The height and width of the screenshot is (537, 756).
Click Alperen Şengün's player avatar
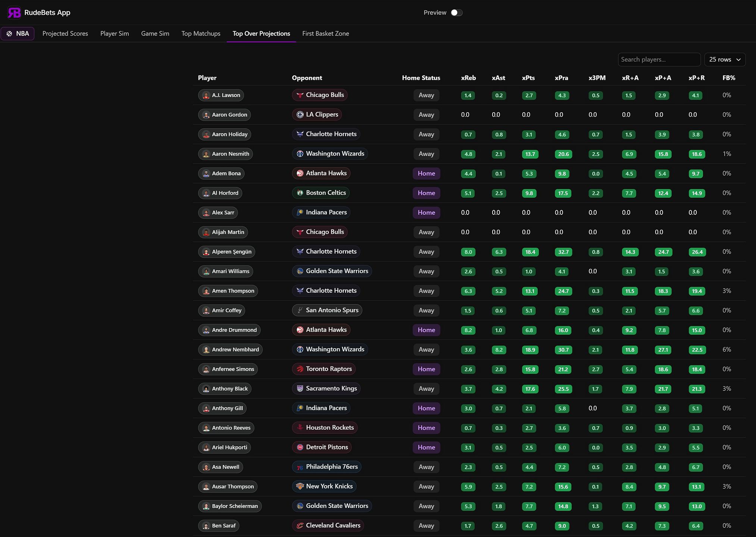206,252
